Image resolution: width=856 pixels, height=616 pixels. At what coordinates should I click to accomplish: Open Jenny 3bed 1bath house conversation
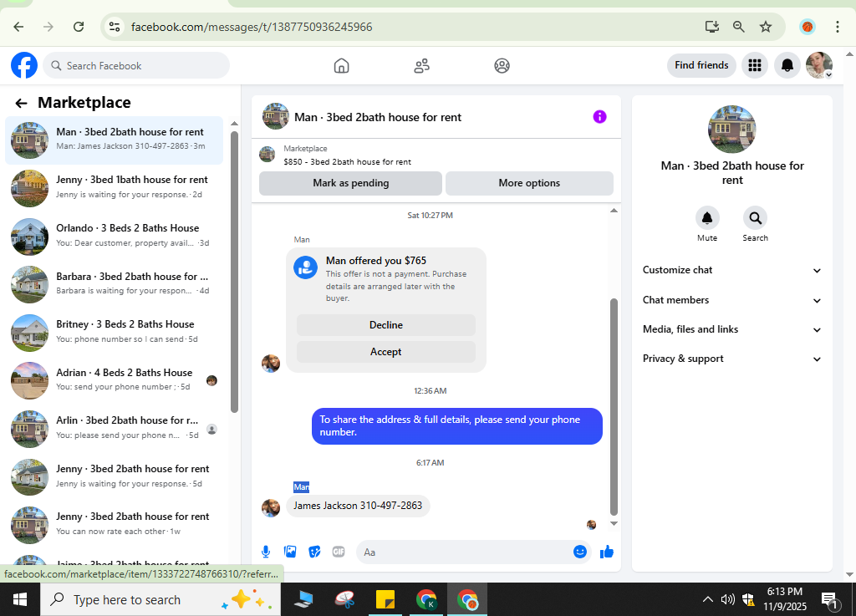[114, 188]
